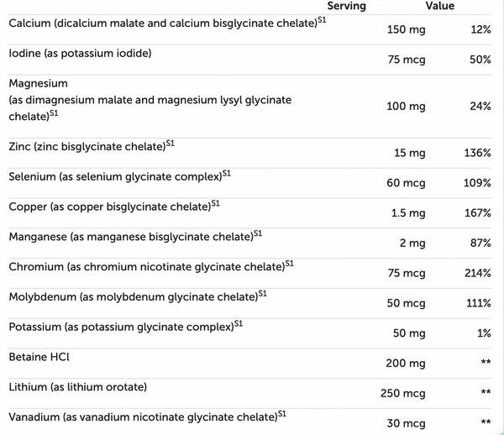Click S1 footnote beside Selenium glycinate complex
This screenshot has height=435, width=504.
(x=227, y=174)
